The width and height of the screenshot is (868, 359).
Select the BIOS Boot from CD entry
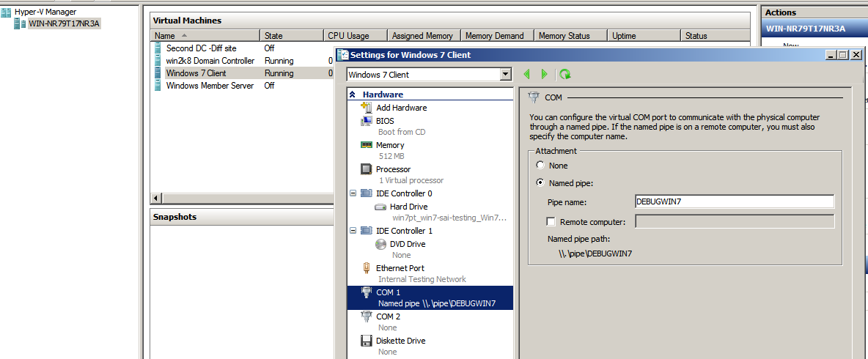430,126
